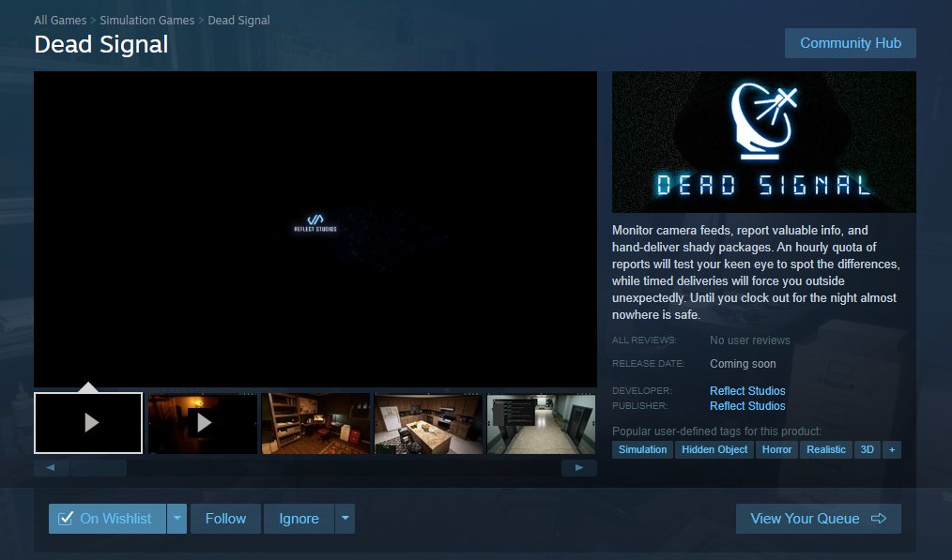Select the Horror tag
Screen dimensions: 952x560
pyautogui.click(x=776, y=449)
